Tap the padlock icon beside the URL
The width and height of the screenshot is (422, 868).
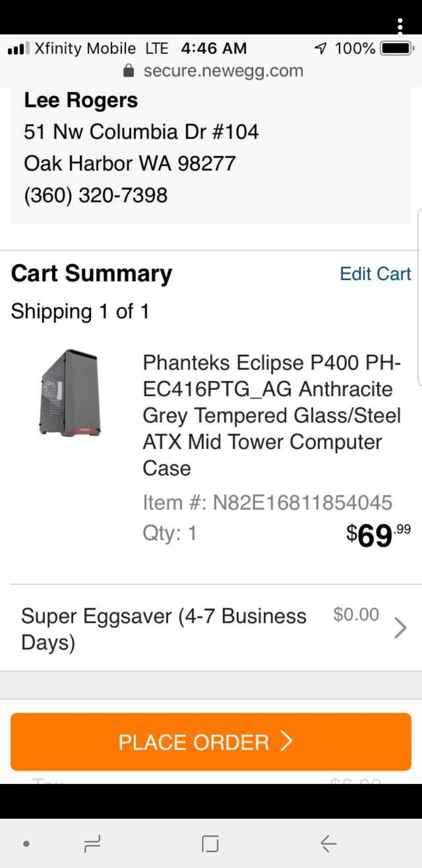click(129, 71)
